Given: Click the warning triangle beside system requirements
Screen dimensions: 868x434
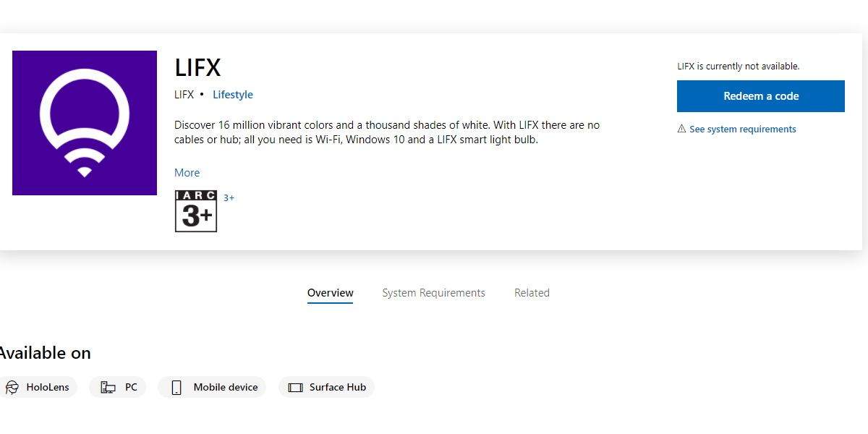Looking at the screenshot, I should [x=681, y=129].
